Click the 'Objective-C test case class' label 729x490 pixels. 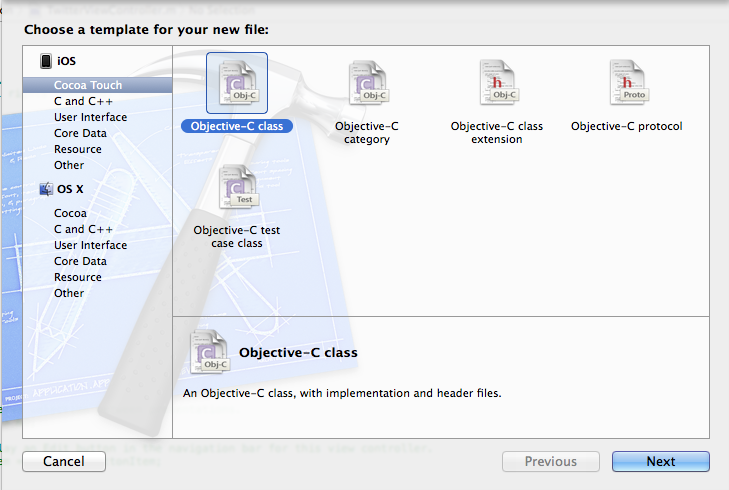237,237
